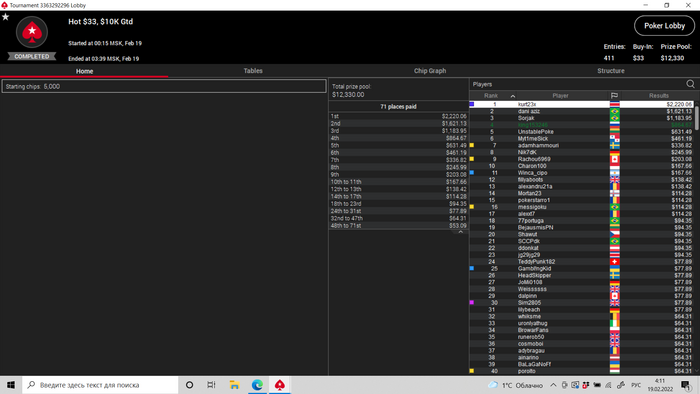Select player row Nik7dK
700x394 pixels.
tap(581, 152)
